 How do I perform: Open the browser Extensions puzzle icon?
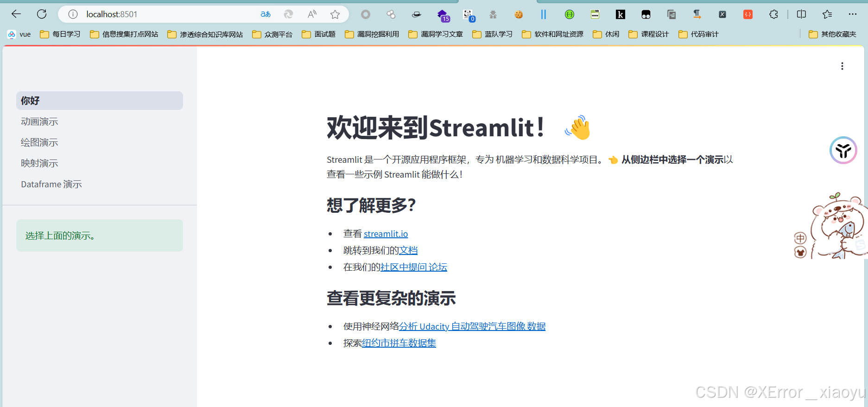pos(773,14)
